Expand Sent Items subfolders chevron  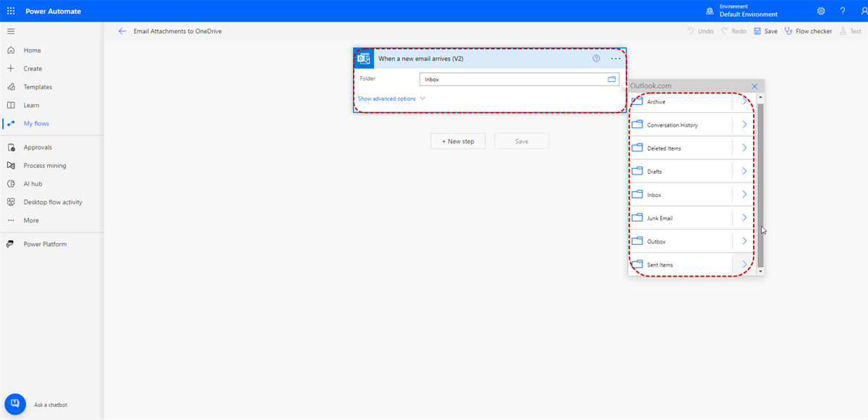[744, 264]
